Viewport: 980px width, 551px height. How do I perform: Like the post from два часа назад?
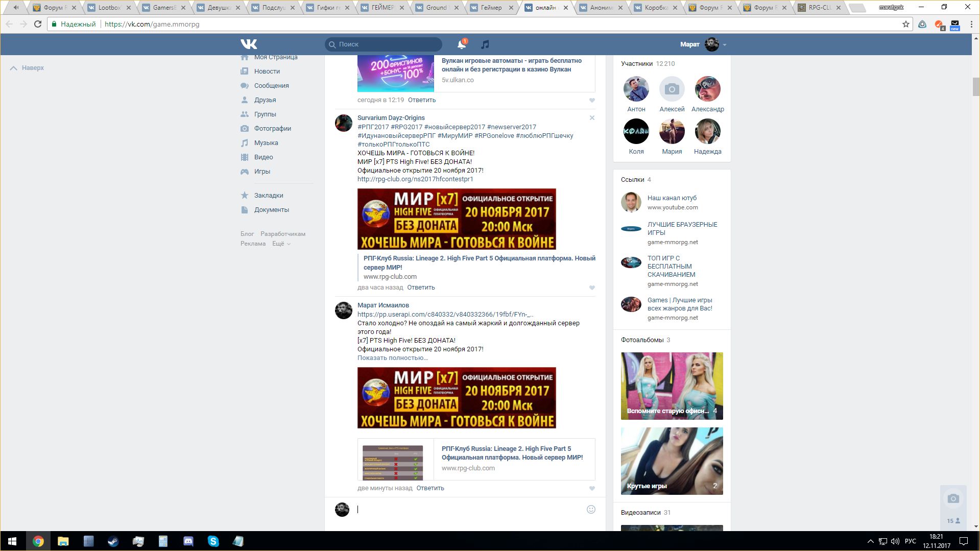click(592, 288)
